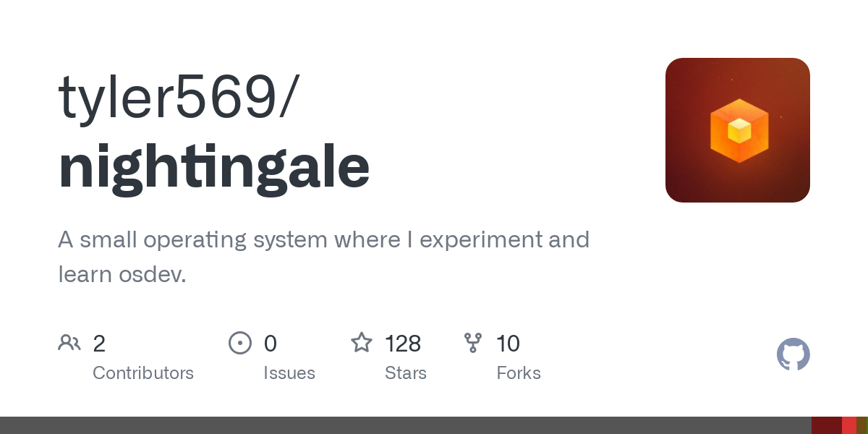Click the issues count 0

coord(270,344)
